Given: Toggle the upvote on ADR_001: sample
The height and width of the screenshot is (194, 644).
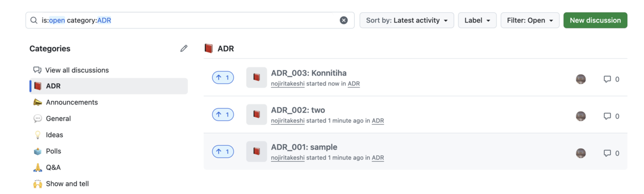Looking at the screenshot, I should click(x=223, y=152).
